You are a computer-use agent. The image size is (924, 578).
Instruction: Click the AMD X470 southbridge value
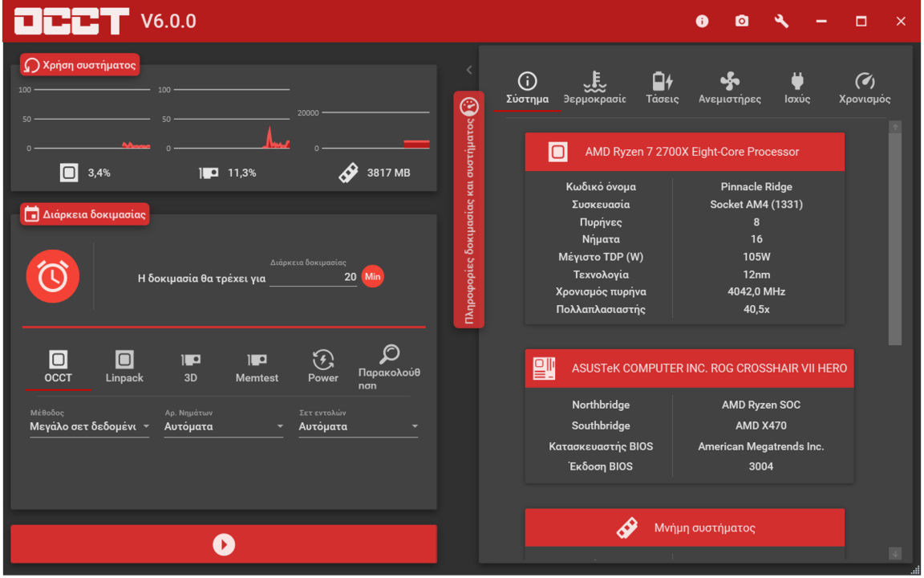point(760,425)
